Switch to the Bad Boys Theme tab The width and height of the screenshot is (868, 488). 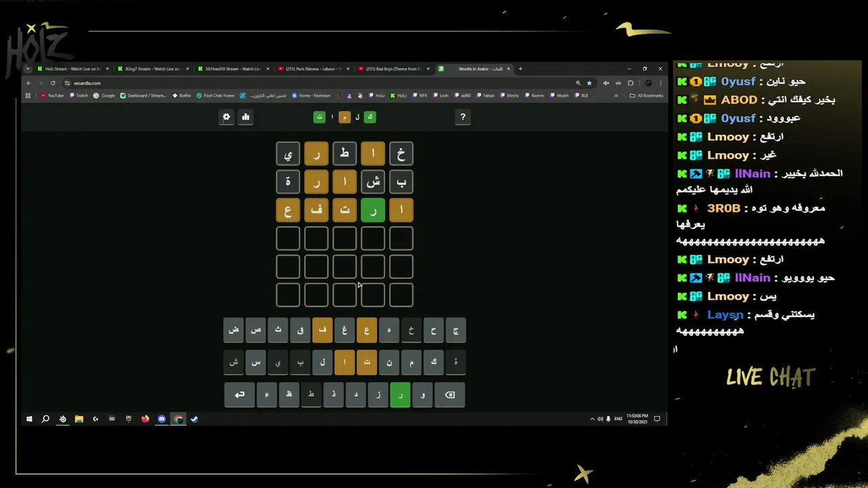coord(393,68)
